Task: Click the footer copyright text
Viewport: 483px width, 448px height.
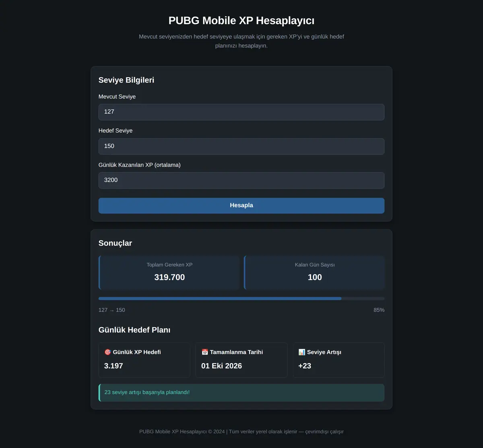Action: point(242,431)
